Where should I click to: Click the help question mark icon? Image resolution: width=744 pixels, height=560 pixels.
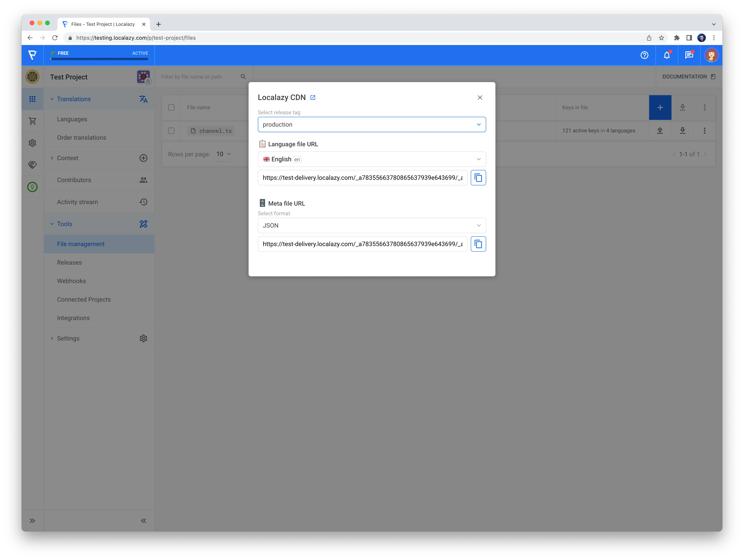pyautogui.click(x=644, y=55)
